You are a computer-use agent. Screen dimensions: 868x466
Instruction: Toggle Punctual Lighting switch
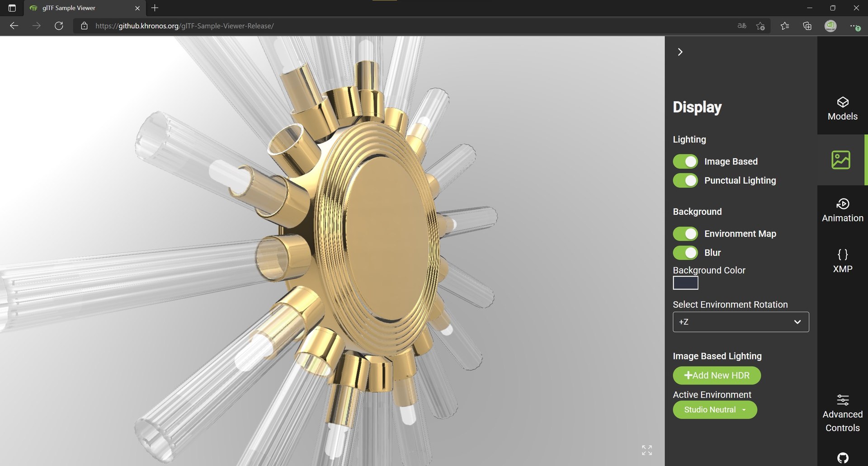pos(685,180)
